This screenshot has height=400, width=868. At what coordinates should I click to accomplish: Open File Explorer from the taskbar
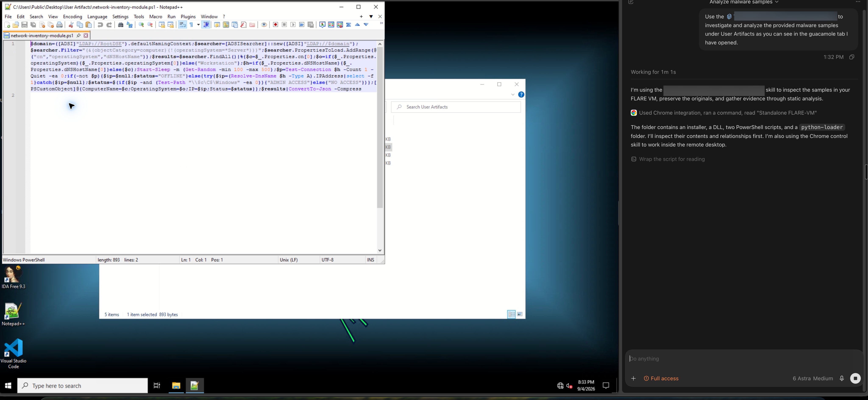click(176, 386)
